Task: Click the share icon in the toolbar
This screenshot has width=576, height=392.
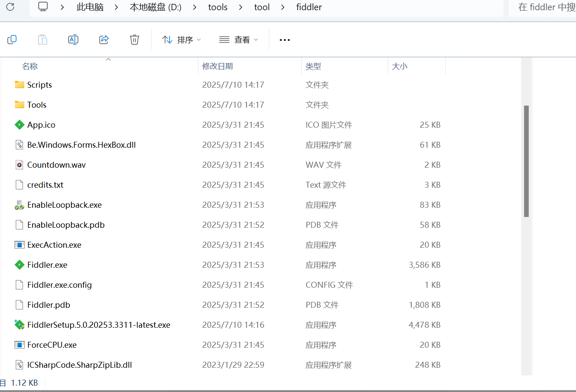Action: [x=104, y=40]
